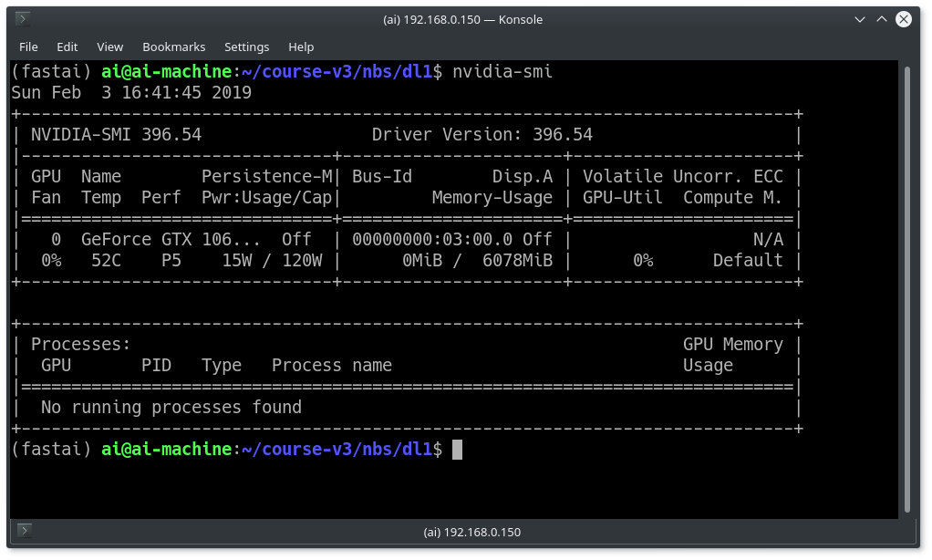932x560 pixels.
Task: Open the Edit menu
Action: tap(67, 47)
